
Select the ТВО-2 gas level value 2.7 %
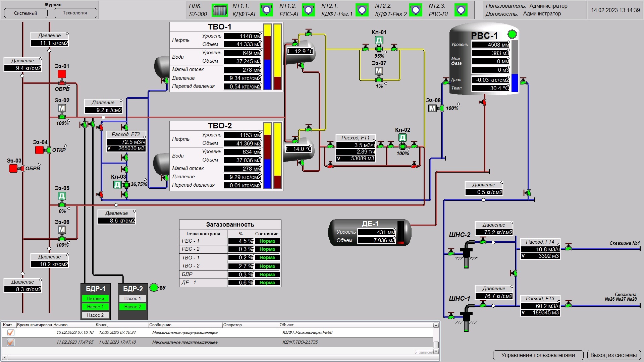(241, 266)
